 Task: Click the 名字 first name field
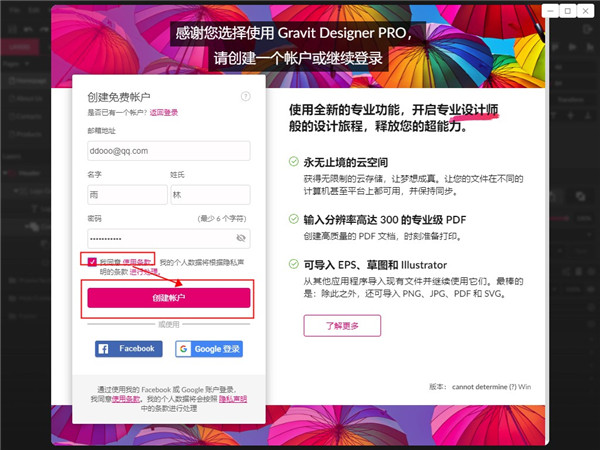tap(127, 195)
